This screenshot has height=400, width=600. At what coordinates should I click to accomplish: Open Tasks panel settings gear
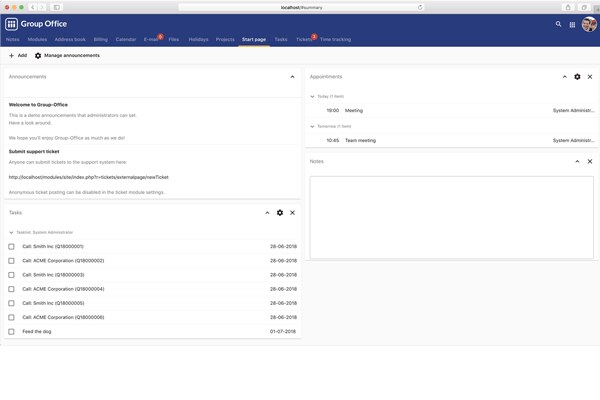coord(280,213)
